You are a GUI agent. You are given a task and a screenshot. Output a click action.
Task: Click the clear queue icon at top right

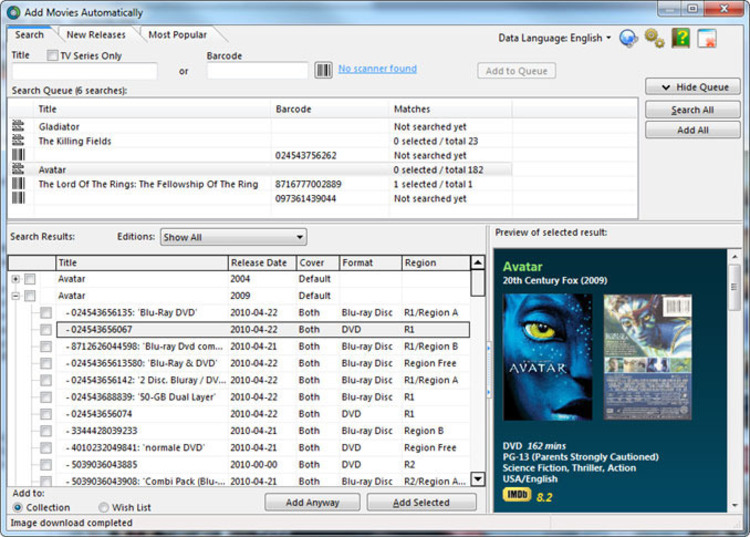(x=706, y=38)
